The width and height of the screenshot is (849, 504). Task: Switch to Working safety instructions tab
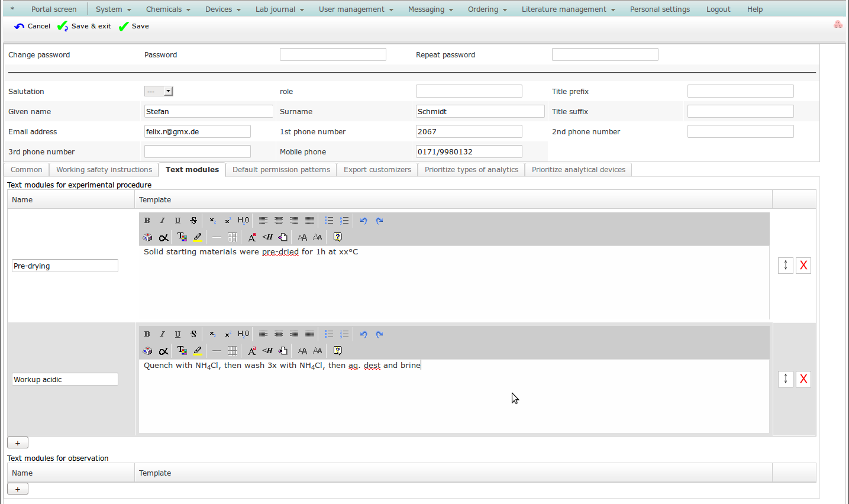pyautogui.click(x=104, y=170)
